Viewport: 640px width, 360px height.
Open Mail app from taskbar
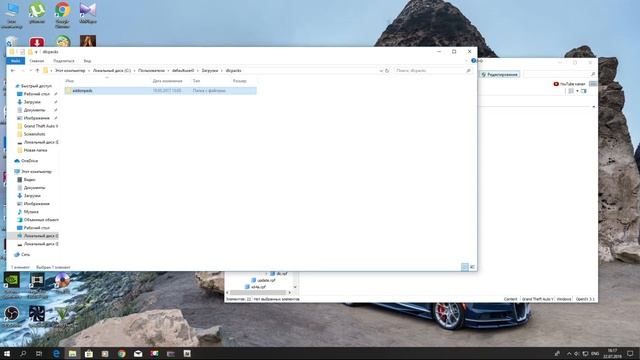coord(138,353)
